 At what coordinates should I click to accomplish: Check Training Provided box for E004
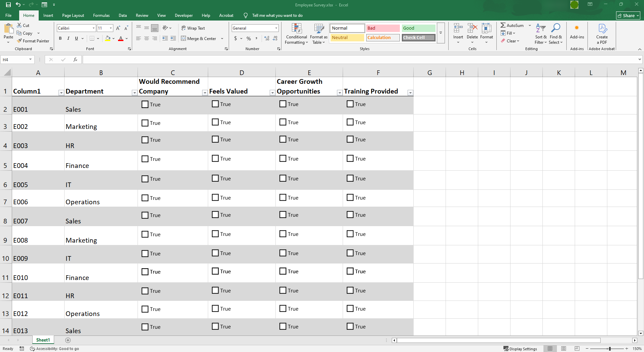350,159
